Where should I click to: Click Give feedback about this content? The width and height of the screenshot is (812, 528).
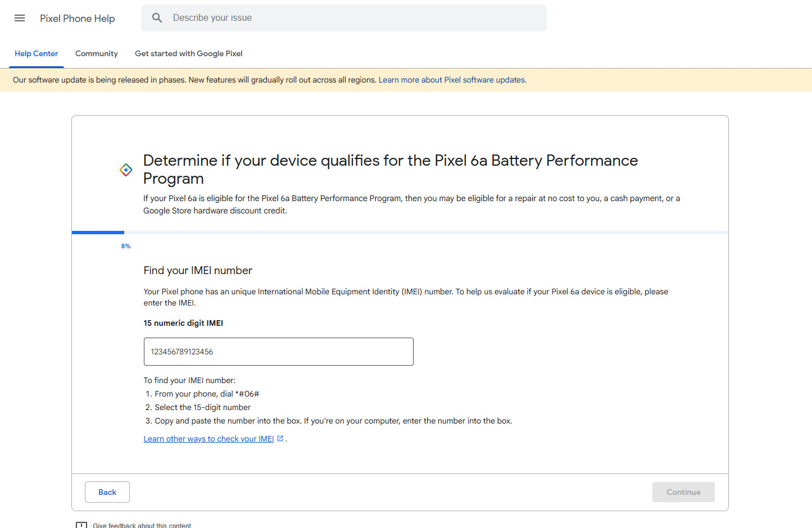click(x=142, y=526)
